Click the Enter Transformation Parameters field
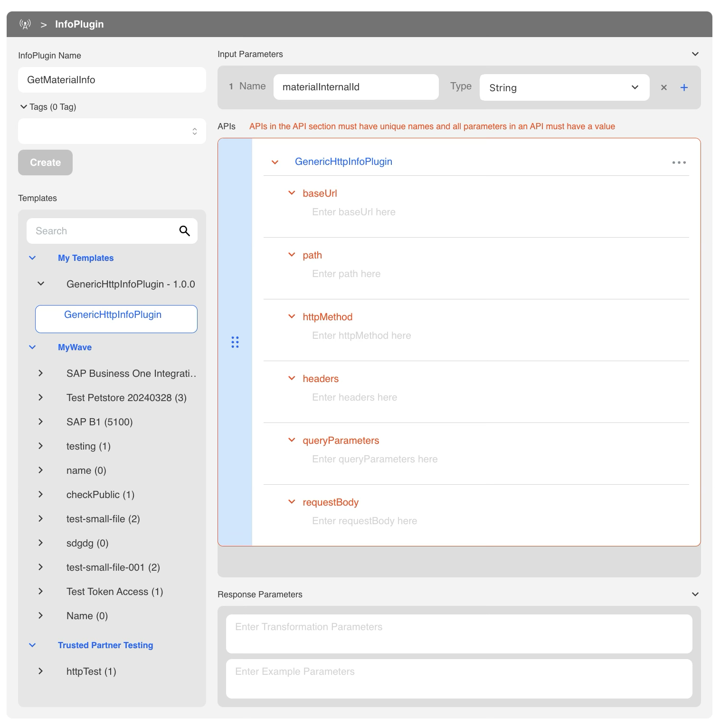This screenshot has width=720, height=728. (459, 634)
